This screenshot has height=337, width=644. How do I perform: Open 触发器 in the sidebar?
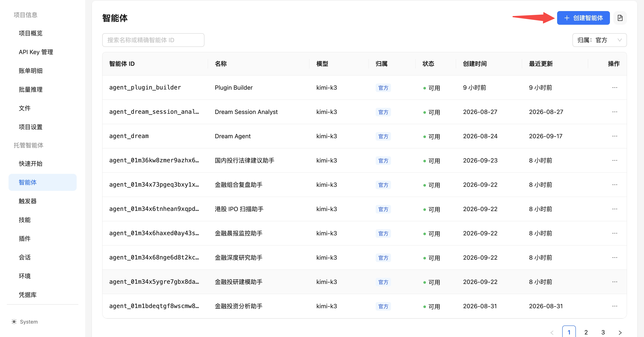pos(27,201)
